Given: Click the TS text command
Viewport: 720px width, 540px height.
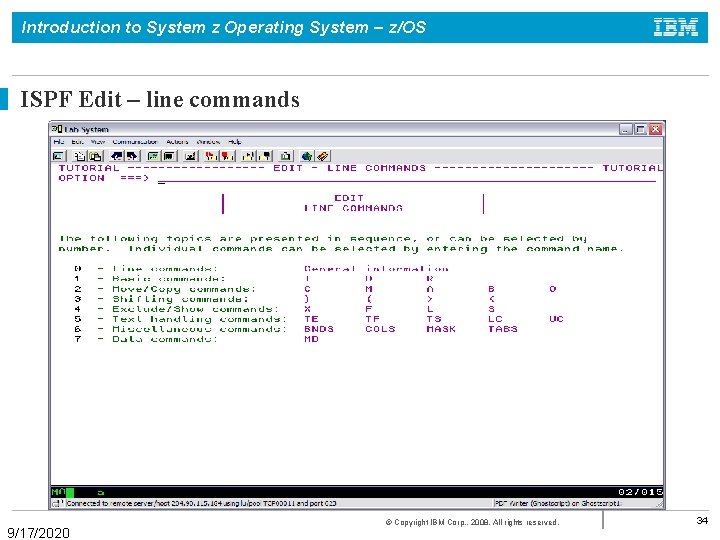Looking at the screenshot, I should coord(434,319).
